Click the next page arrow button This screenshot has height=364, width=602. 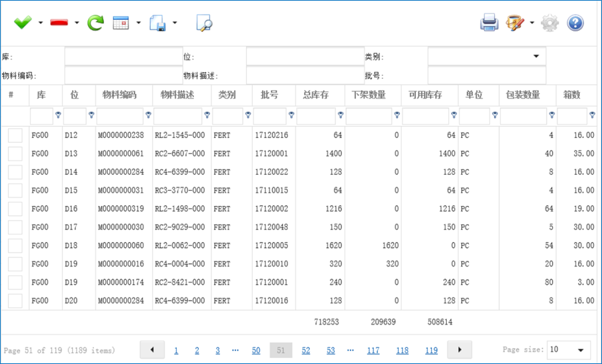tap(459, 349)
